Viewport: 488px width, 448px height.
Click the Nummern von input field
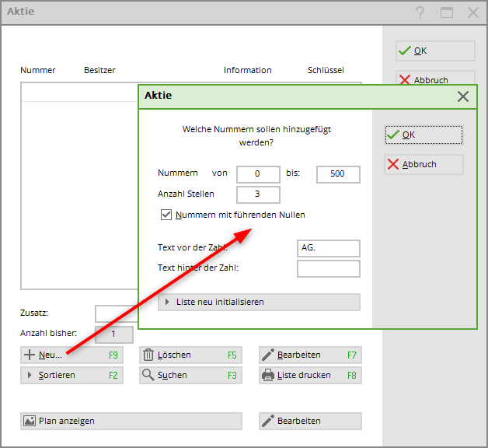pyautogui.click(x=258, y=174)
